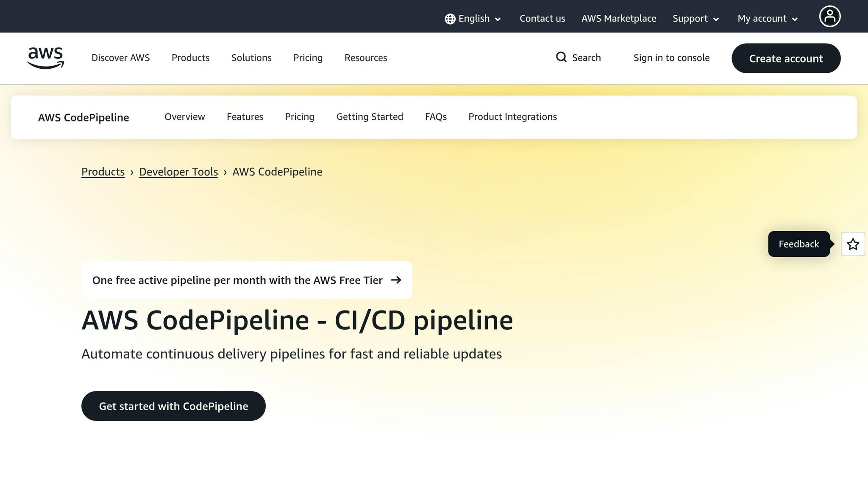Select Product Integrations in the subnavigation
Image resolution: width=868 pixels, height=488 pixels.
point(512,117)
